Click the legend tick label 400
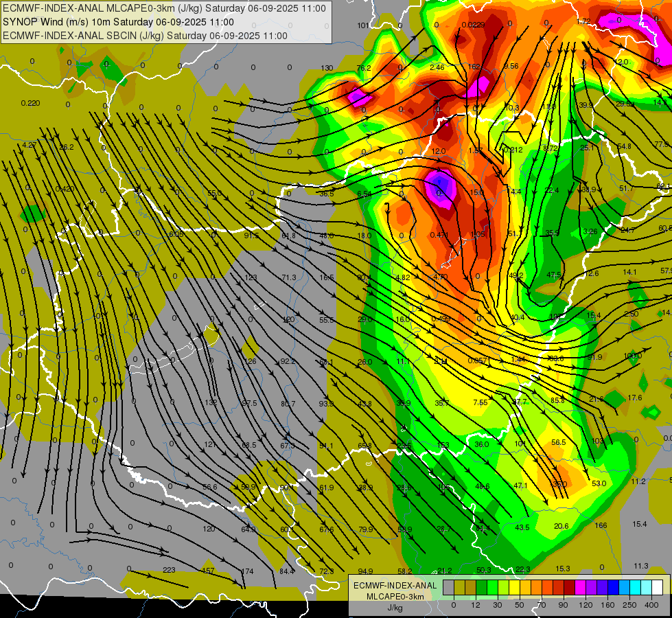The width and height of the screenshot is (672, 618). pyautogui.click(x=651, y=605)
